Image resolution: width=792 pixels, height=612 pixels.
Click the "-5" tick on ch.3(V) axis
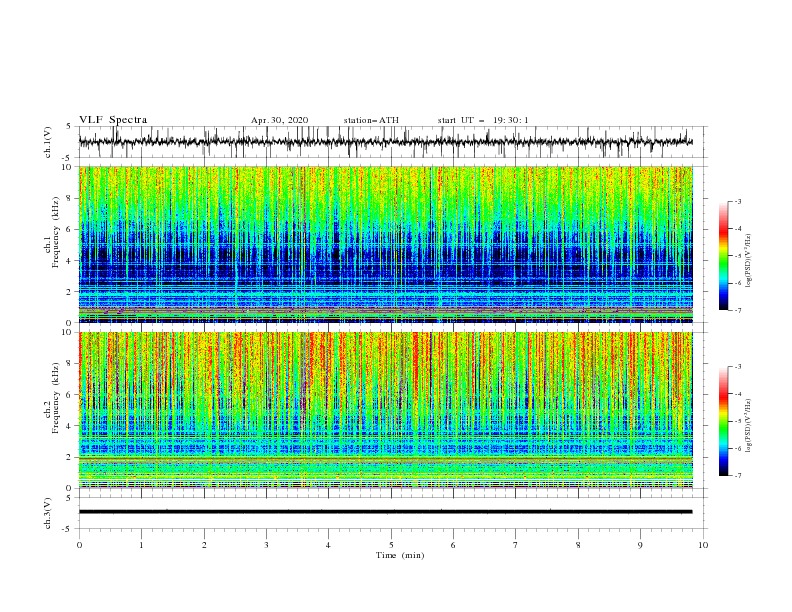(x=67, y=529)
